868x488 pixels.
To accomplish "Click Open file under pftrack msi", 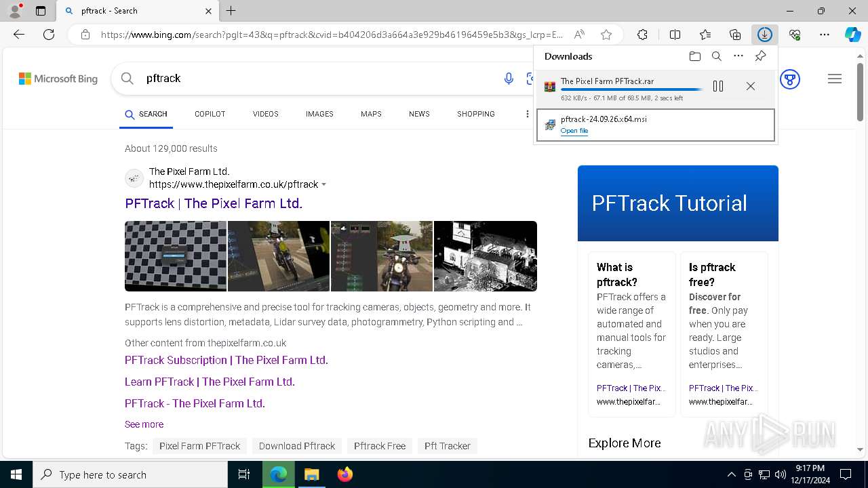I will point(574,131).
